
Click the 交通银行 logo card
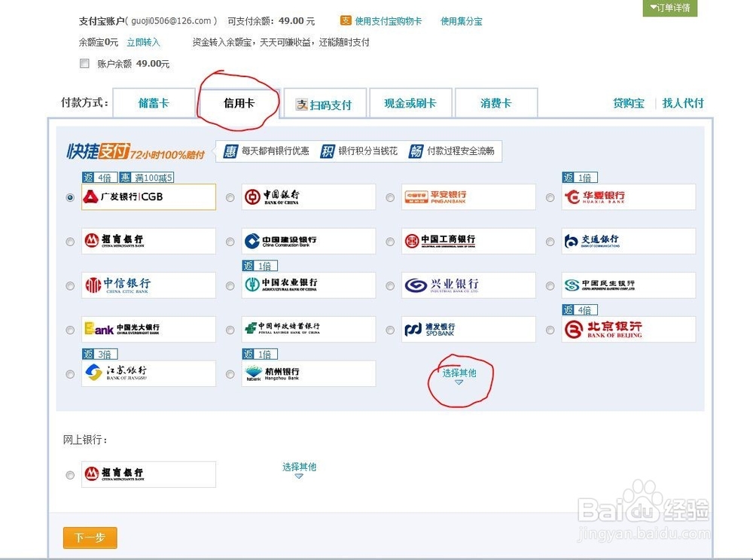tap(629, 241)
